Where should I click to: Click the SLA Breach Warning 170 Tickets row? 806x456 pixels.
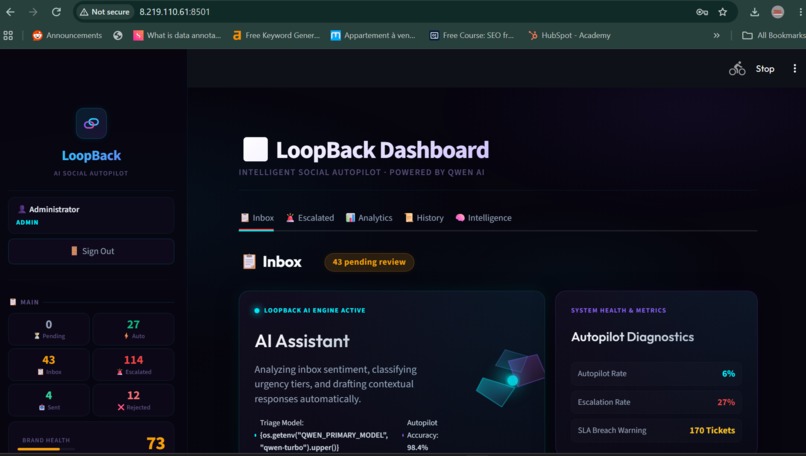(656, 430)
